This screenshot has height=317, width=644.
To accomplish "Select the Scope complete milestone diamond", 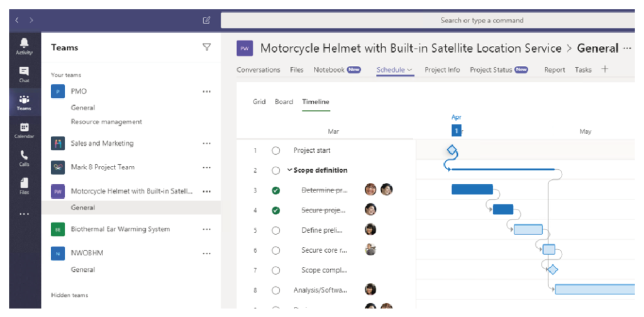I will [x=552, y=270].
